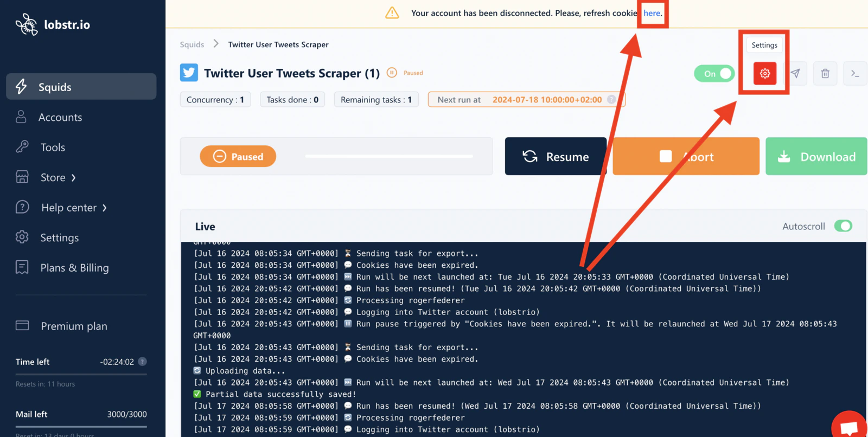Open Plans & Billing page
This screenshot has height=437, width=868.
coord(75,268)
